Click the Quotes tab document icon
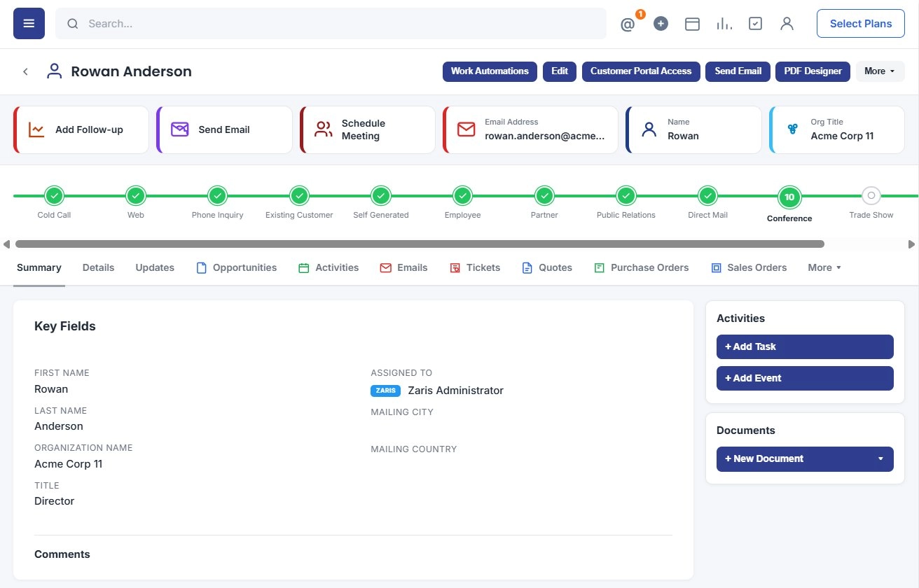Viewport: 919px width, 588px height. point(527,267)
